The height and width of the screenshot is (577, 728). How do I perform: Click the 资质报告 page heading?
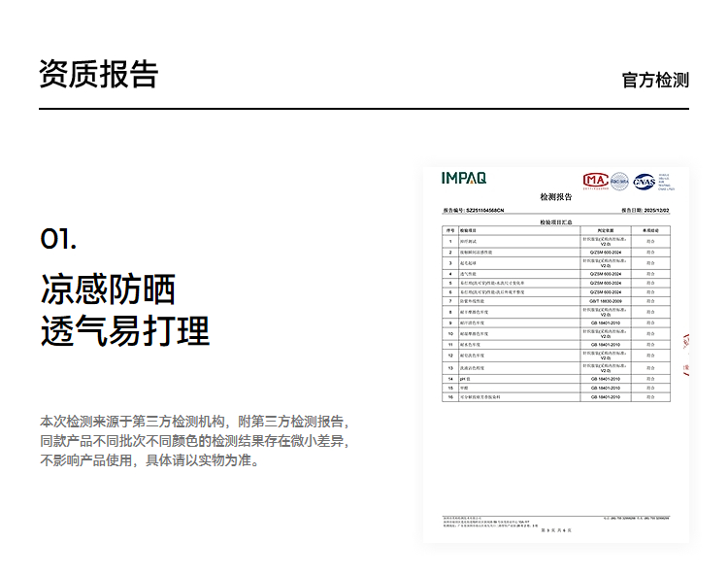tap(99, 75)
